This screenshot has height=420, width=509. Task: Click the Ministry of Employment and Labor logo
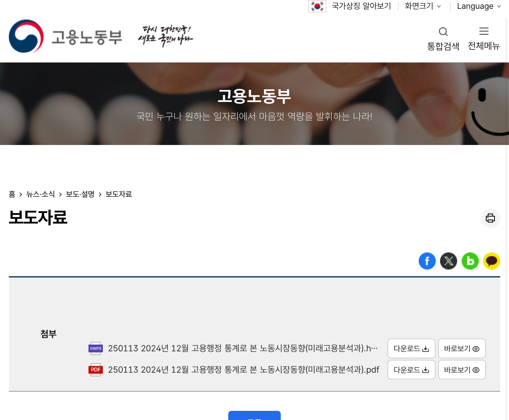(x=65, y=36)
